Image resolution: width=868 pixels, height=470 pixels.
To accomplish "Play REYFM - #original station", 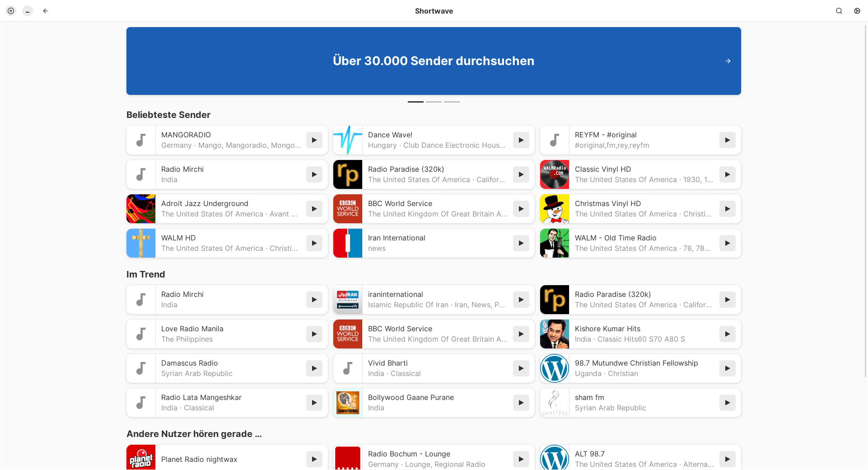I will coord(728,140).
